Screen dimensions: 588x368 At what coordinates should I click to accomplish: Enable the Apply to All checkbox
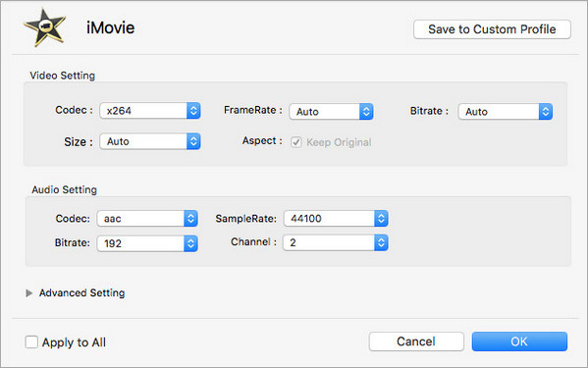(x=31, y=342)
